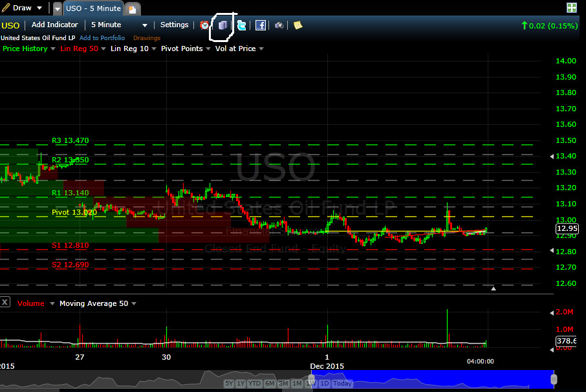Screen dimensions: 586x392
Task: Click the 0.02 (0.15%) price change
Action: coord(549,26)
